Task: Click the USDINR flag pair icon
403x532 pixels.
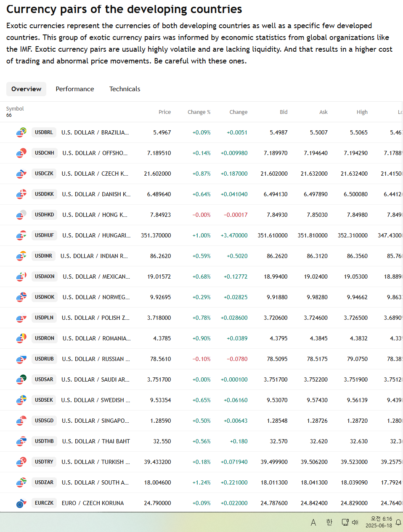Action: coord(21,256)
